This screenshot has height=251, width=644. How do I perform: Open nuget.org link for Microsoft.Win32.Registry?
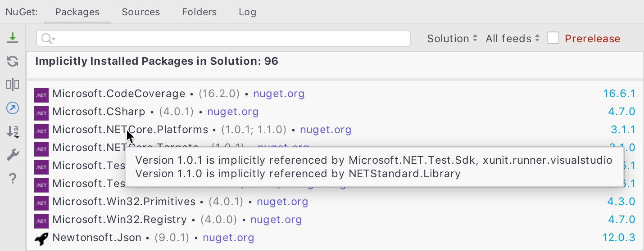(276, 220)
